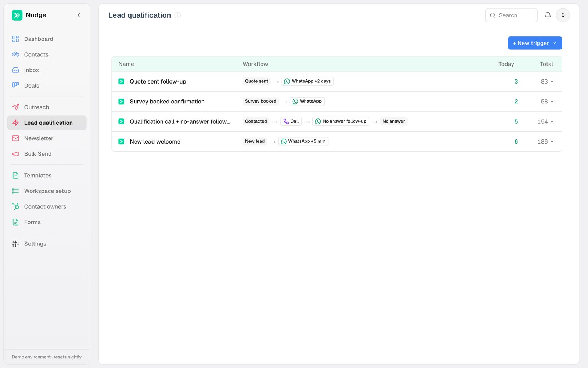Click WhatsApp icon in the +2 days step
This screenshot has width=588, height=368.
click(287, 81)
